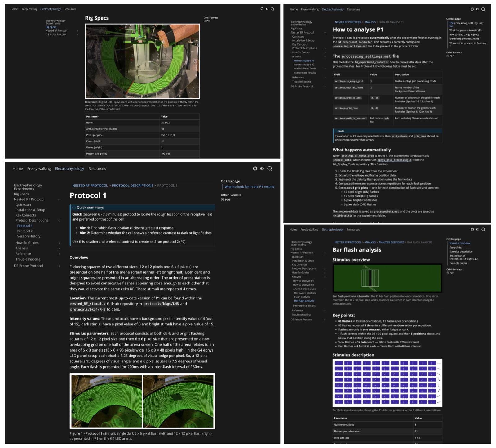Toggle dark mode on the Protocol 1 page

click(262, 168)
